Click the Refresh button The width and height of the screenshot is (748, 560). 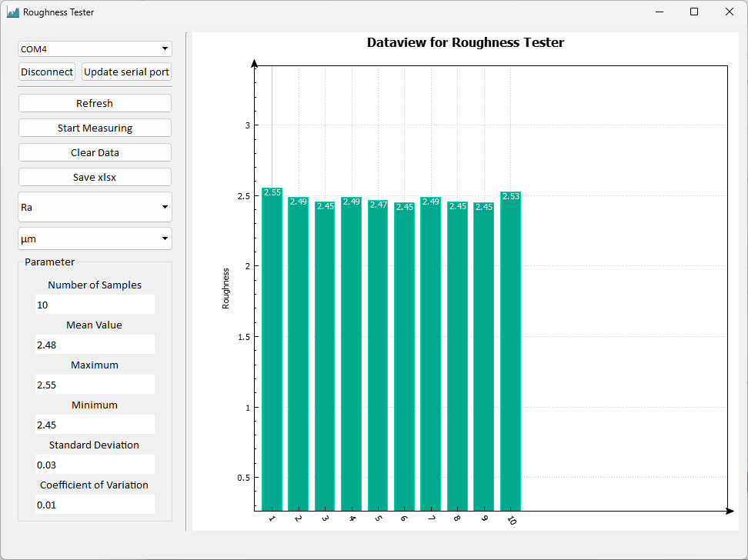click(x=95, y=103)
